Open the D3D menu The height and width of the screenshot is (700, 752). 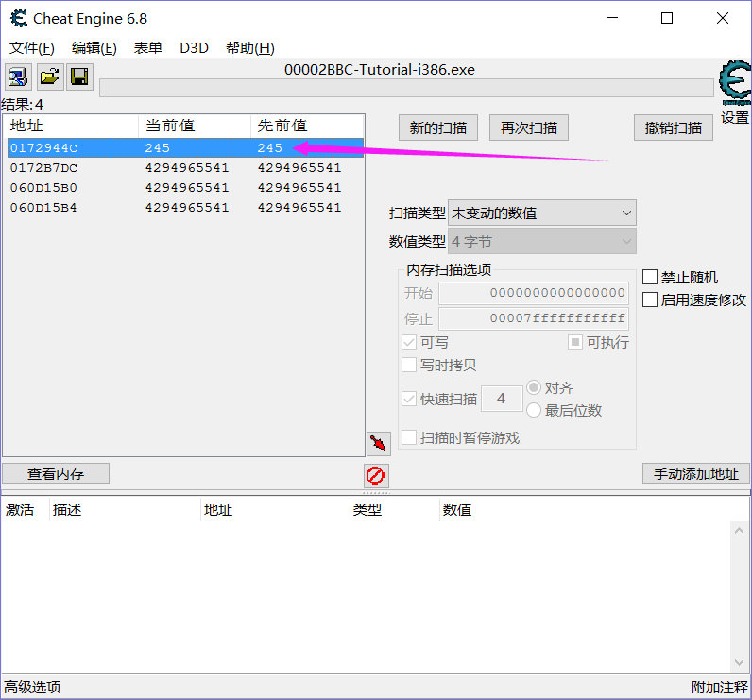195,48
